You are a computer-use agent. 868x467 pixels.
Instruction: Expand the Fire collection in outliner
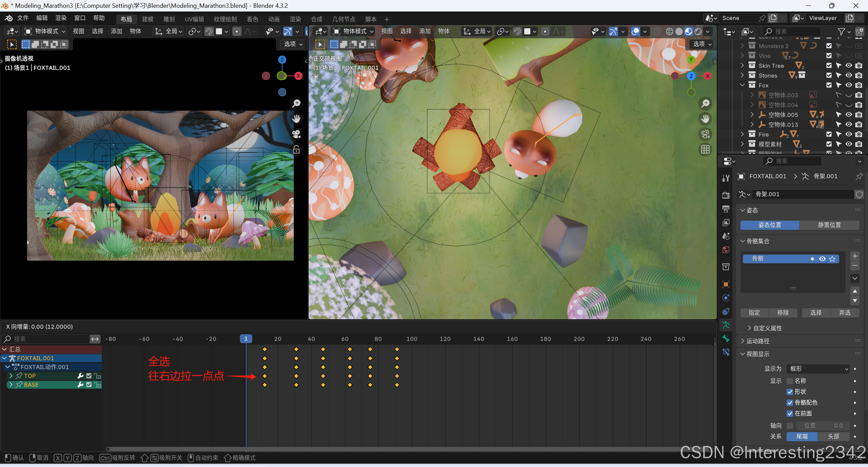coord(742,135)
